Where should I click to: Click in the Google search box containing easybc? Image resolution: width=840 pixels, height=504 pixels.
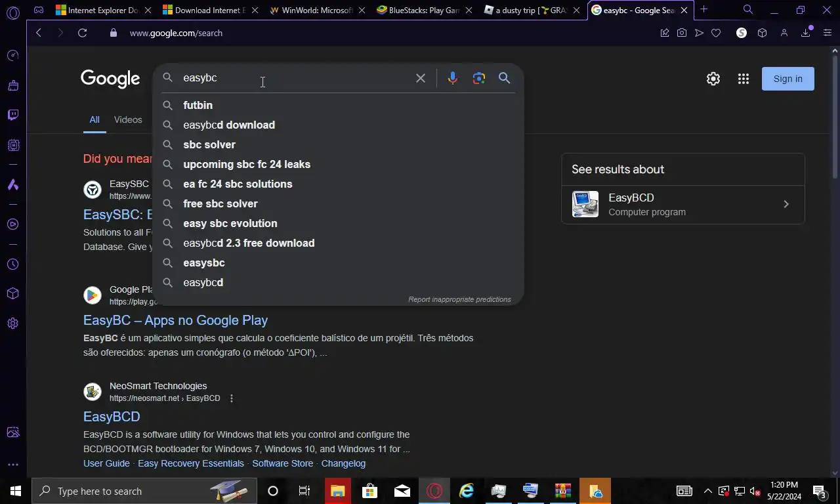(295, 78)
